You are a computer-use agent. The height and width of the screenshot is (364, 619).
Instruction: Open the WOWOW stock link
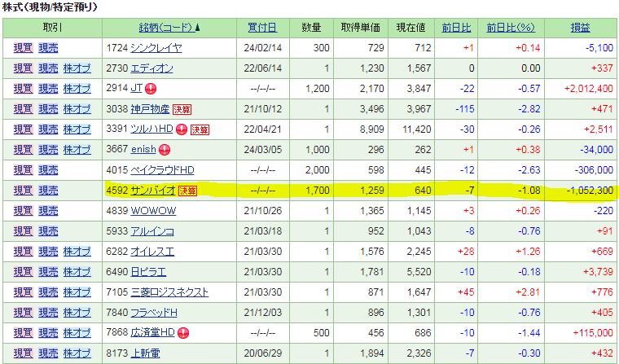coord(153,211)
